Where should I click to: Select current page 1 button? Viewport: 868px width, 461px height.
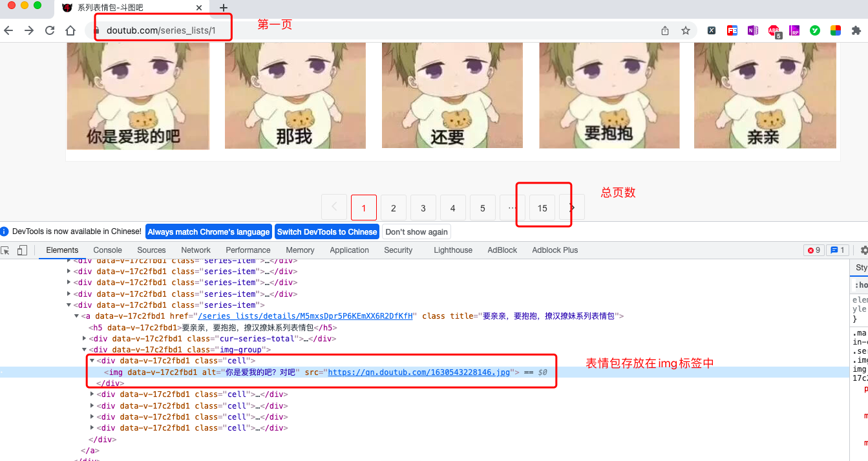(x=364, y=208)
